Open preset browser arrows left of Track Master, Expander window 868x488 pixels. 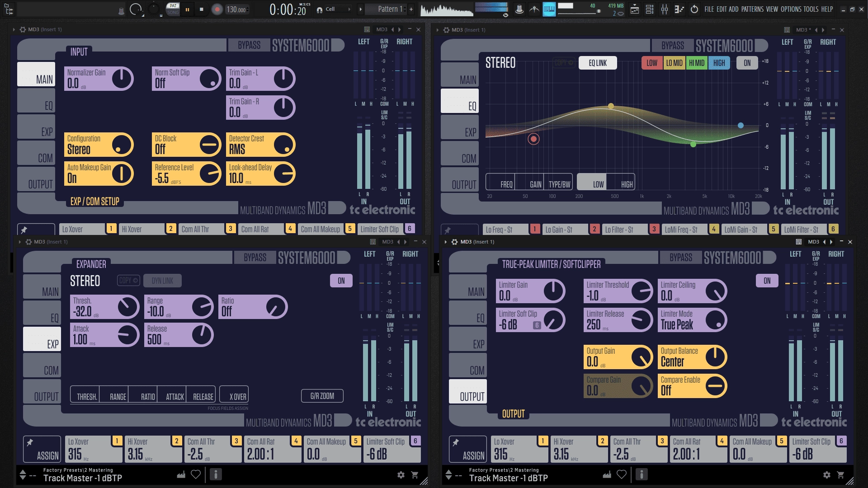click(x=23, y=474)
